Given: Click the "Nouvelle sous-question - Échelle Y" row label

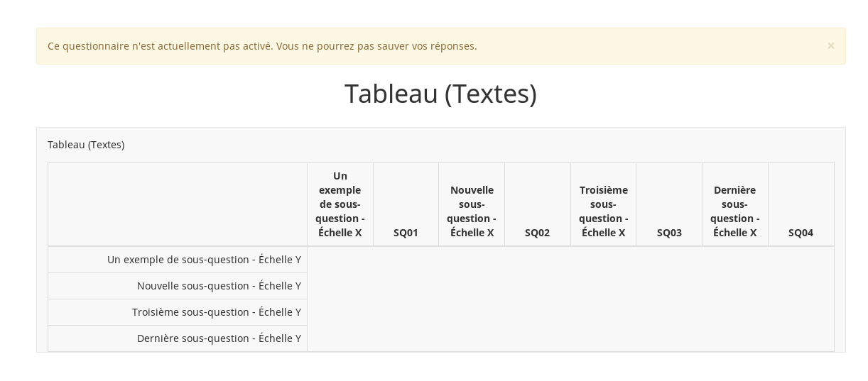Looking at the screenshot, I should (x=219, y=286).
